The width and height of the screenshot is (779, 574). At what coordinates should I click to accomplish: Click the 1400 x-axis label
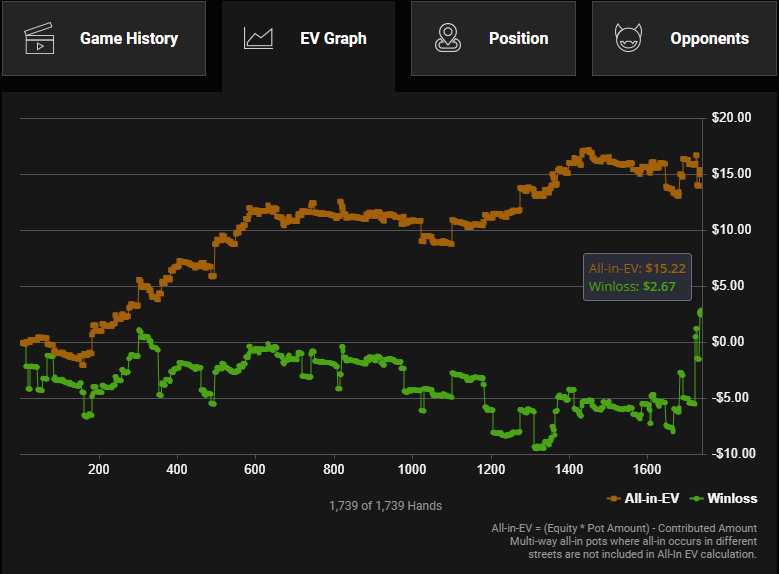[569, 470]
